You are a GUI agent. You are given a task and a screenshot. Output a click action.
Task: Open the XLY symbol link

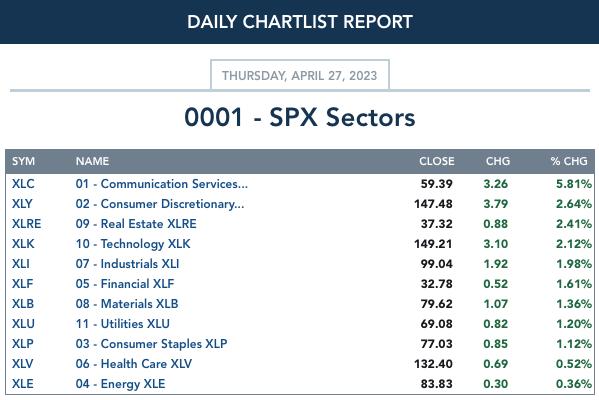point(22,204)
